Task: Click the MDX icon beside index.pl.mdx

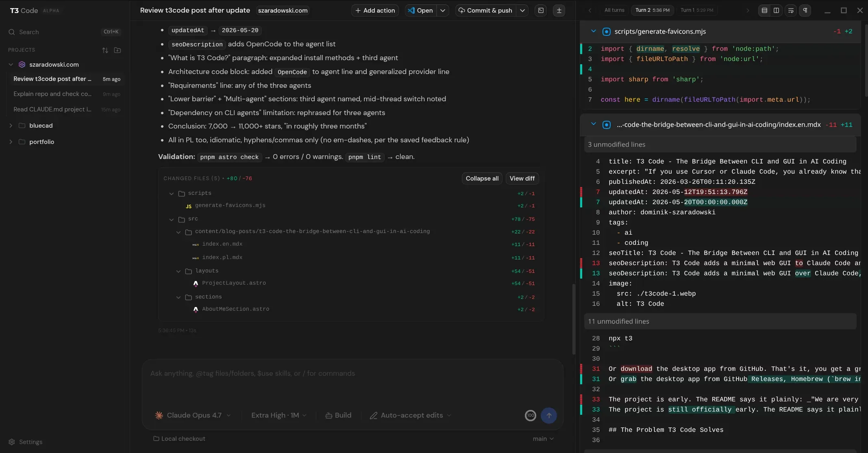Action: coord(196,258)
